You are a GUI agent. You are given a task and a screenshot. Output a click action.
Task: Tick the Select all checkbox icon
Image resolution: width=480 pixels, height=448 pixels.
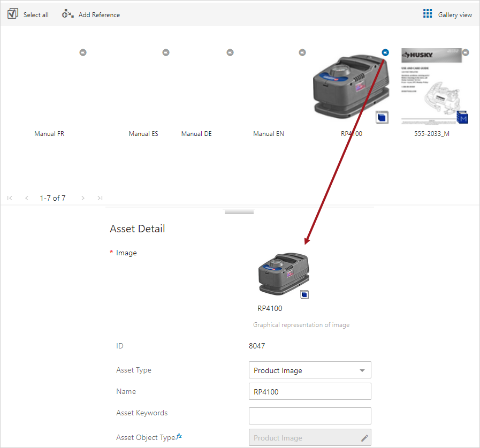click(12, 14)
